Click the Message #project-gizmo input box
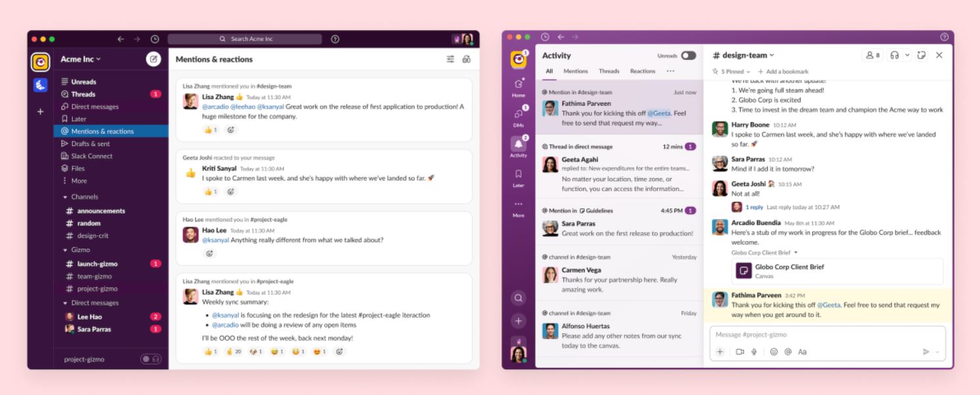This screenshot has height=395, width=980. pos(828,335)
